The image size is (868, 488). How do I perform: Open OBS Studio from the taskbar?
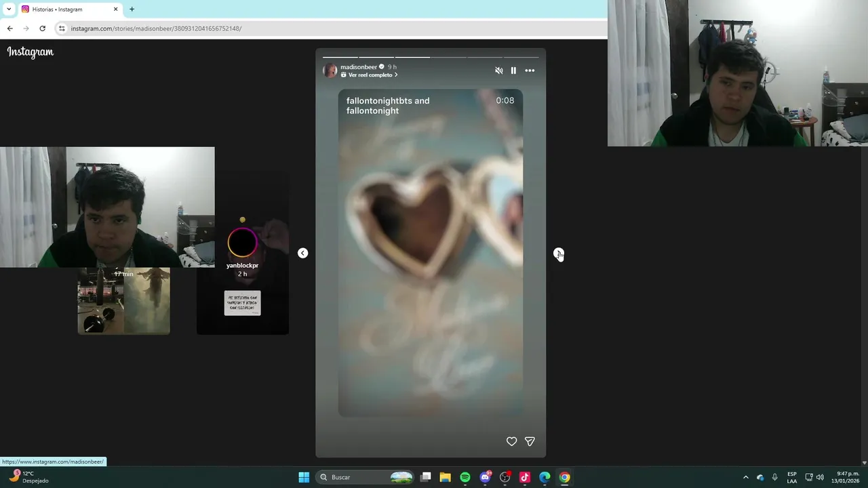point(505,477)
